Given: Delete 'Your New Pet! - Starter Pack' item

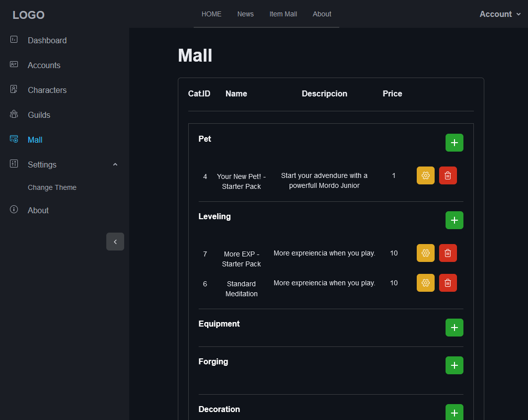Looking at the screenshot, I should click(448, 175).
